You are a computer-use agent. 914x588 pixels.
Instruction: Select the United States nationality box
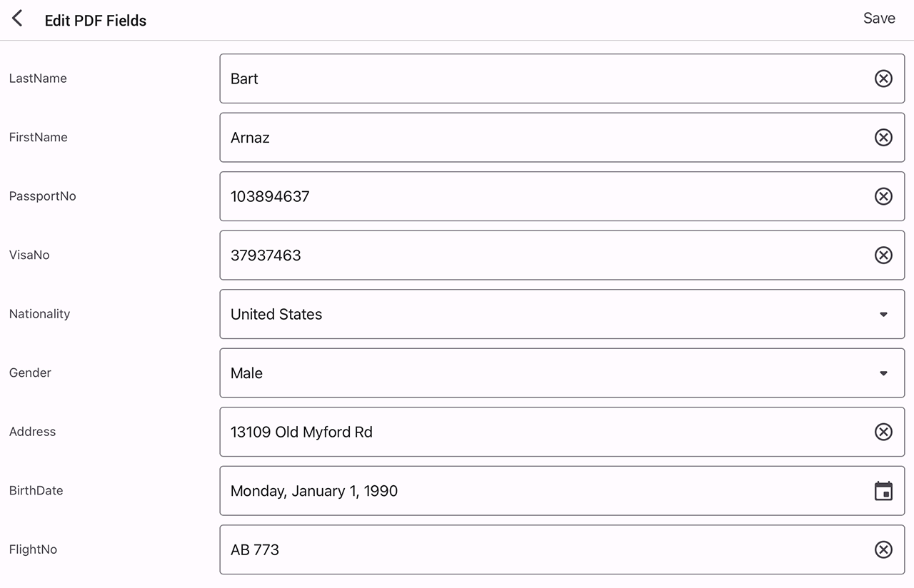(500, 314)
